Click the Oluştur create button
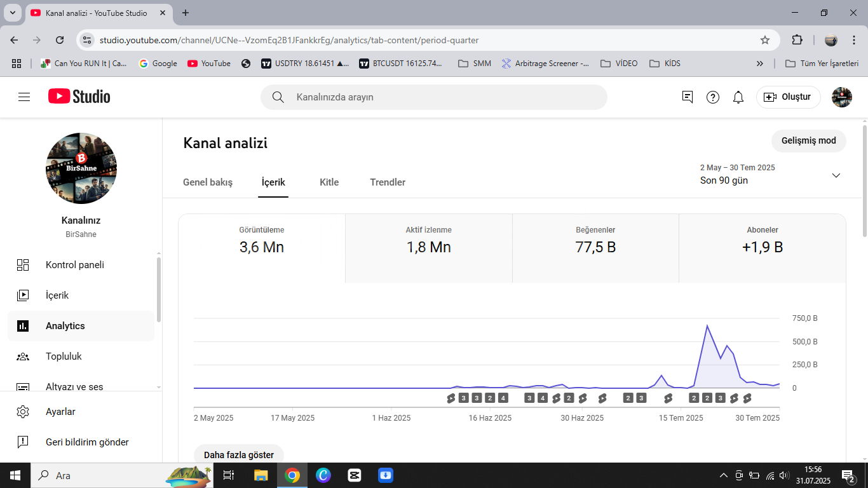 pos(789,97)
